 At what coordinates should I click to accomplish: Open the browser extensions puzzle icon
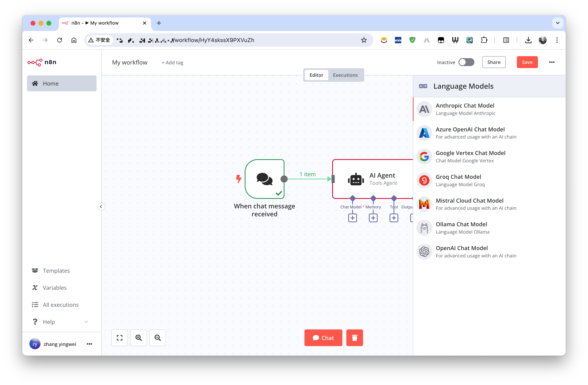[x=484, y=40]
